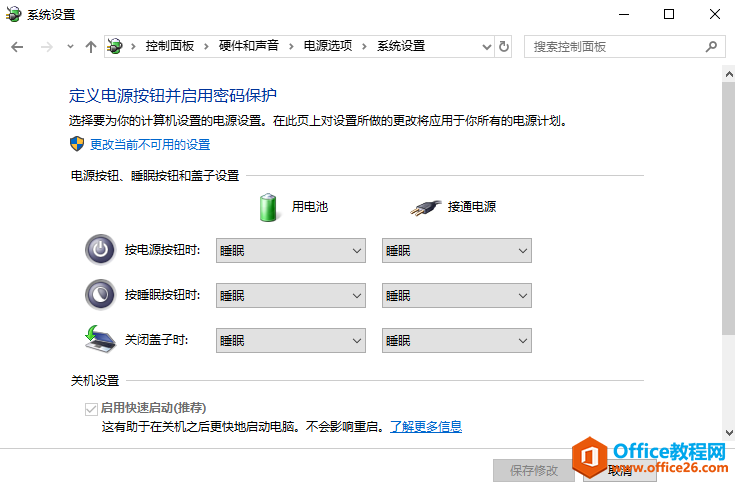
Task: Click the 用电池 column label
Action: 309,207
